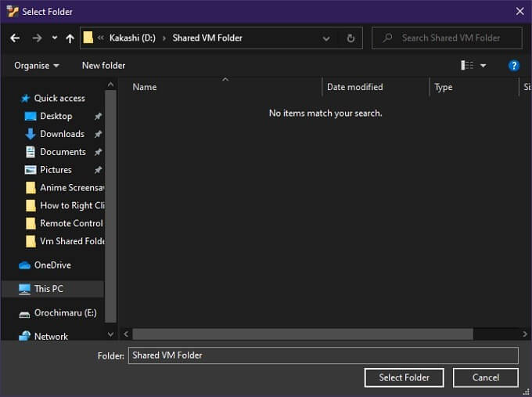Sort by Date modified column
The width and height of the screenshot is (532, 397).
point(355,87)
